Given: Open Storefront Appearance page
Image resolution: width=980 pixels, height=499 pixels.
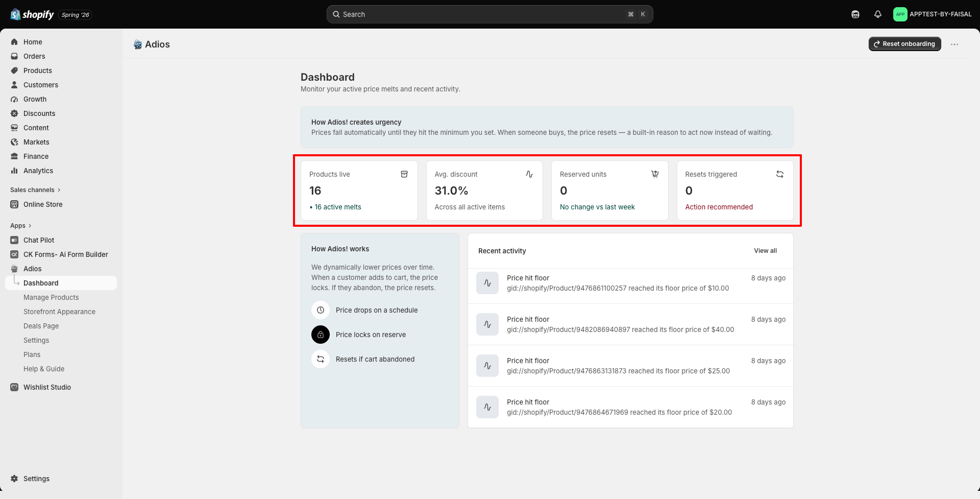Looking at the screenshot, I should tap(59, 312).
